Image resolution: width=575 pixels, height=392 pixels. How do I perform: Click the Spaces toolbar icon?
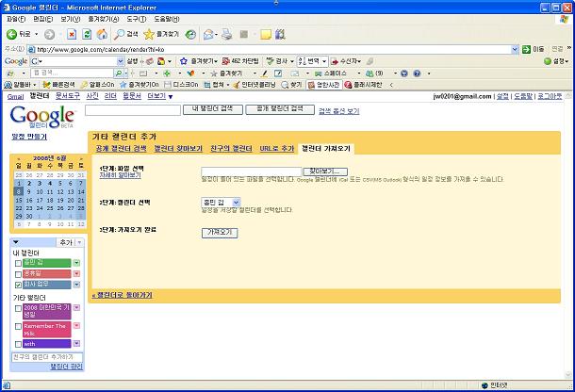[319, 73]
